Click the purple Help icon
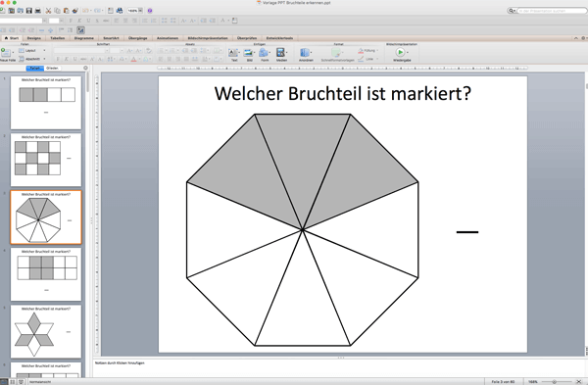This screenshot has height=385, width=588. [150, 11]
